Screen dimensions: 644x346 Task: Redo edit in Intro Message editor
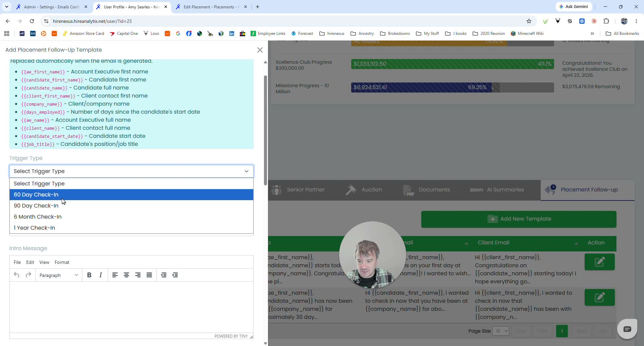click(29, 275)
